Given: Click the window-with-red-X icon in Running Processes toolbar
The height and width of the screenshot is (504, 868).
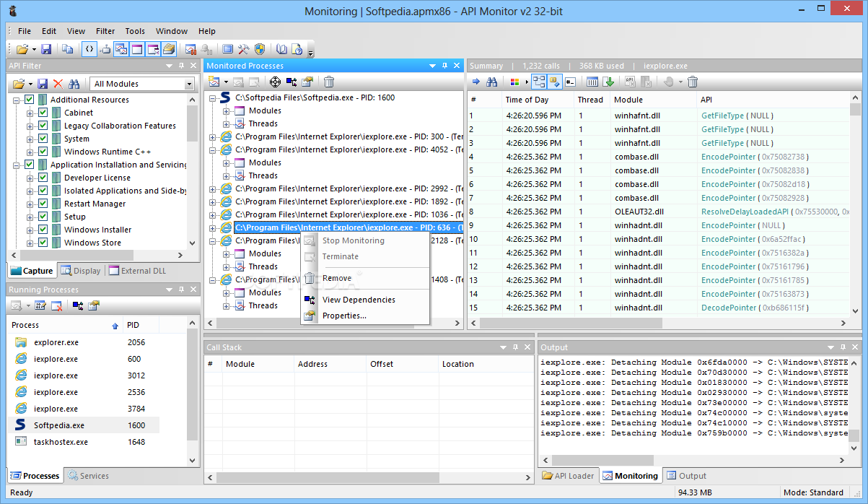Looking at the screenshot, I should (56, 305).
